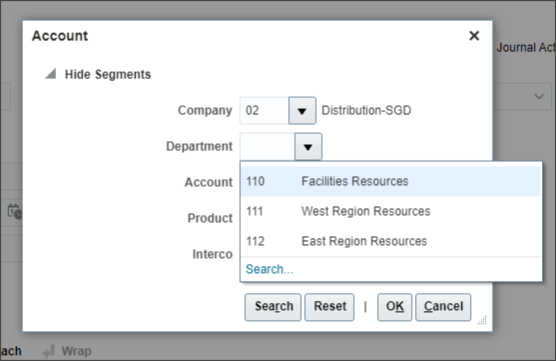Click the Cancel button
This screenshot has width=556, height=361.
[443, 307]
